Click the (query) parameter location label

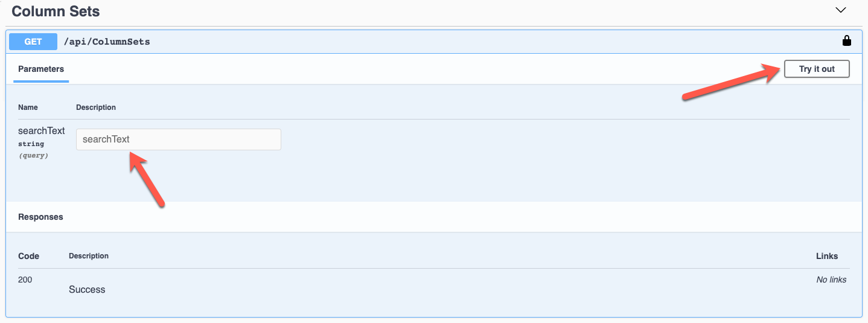pyautogui.click(x=33, y=155)
